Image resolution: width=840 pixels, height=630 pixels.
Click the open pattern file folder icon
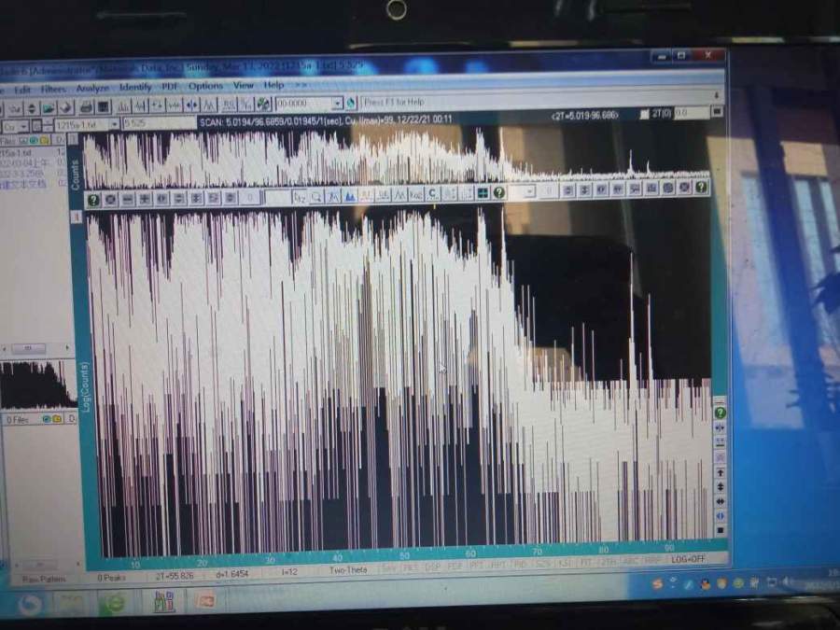tap(49, 108)
